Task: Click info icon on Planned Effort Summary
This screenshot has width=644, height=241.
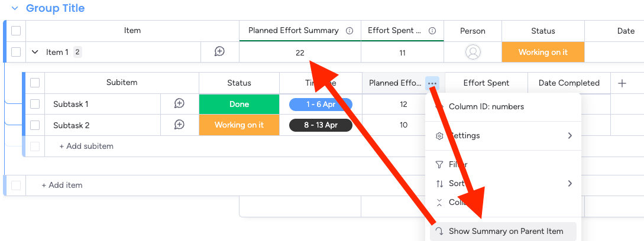Action: (349, 31)
